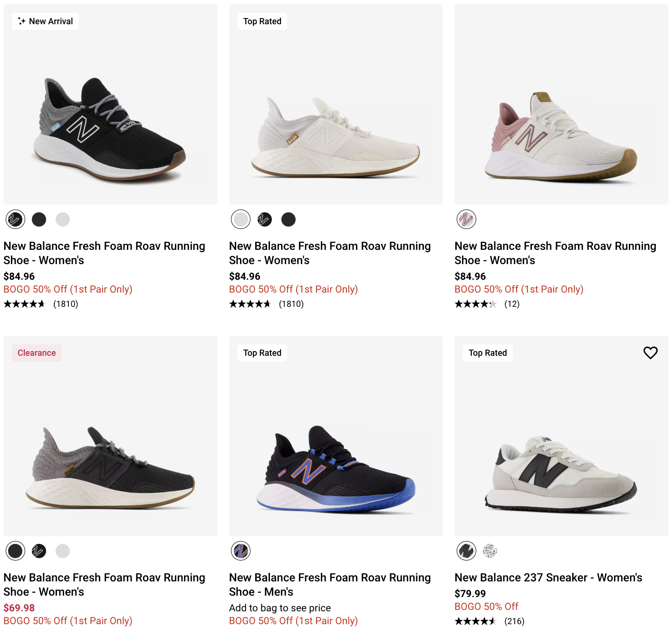
Task: Select blue-orange swatch for Men's Roav shoe
Action: tap(241, 551)
